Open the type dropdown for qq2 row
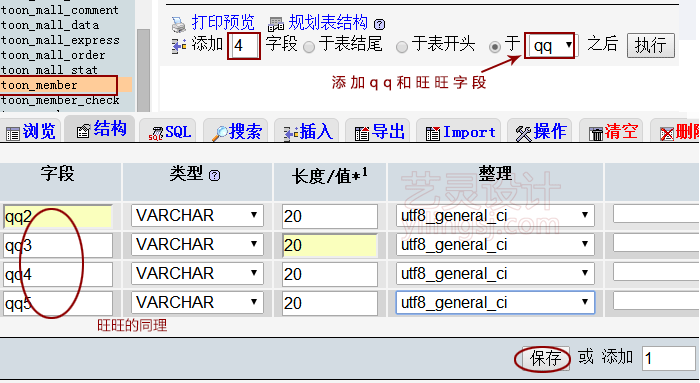Image resolution: width=700 pixels, height=383 pixels. click(x=197, y=216)
